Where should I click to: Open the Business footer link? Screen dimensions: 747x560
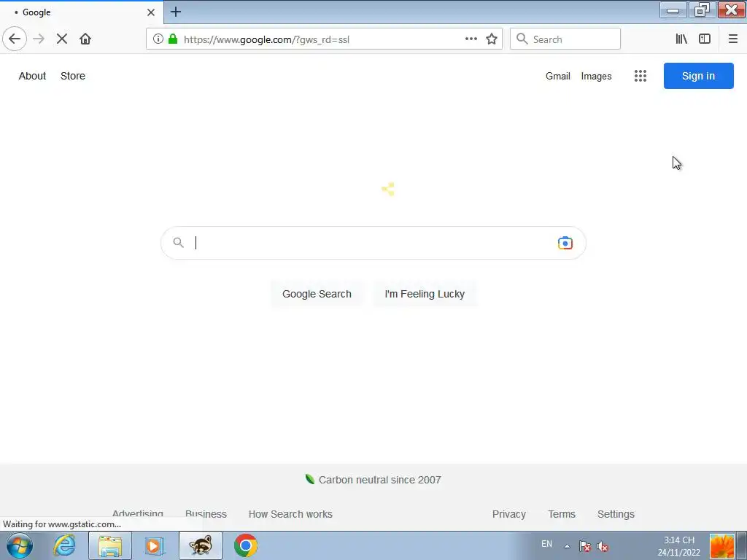point(206,514)
